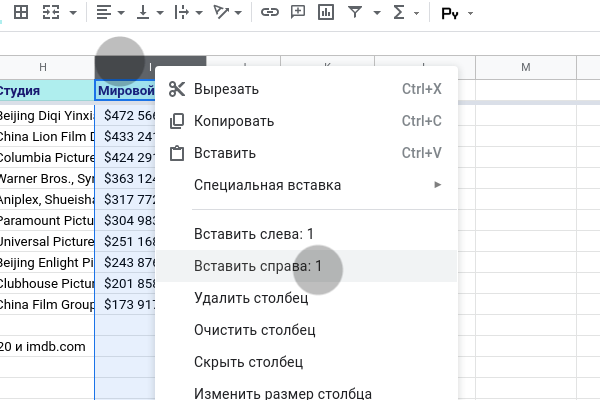Click the merge cells icon
This screenshot has width=600, height=400.
click(x=49, y=13)
